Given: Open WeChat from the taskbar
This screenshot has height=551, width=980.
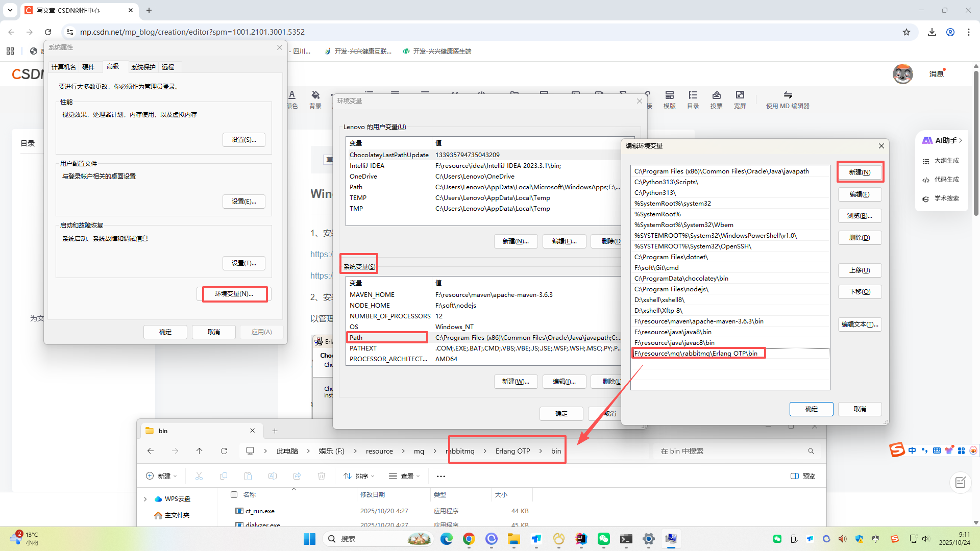Looking at the screenshot, I should pos(604,539).
